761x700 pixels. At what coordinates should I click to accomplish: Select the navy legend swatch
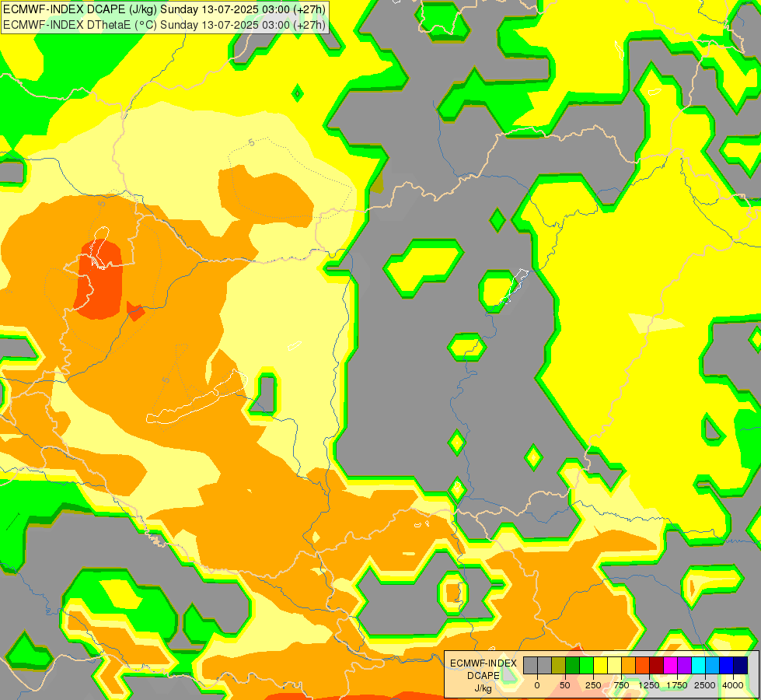click(741, 666)
